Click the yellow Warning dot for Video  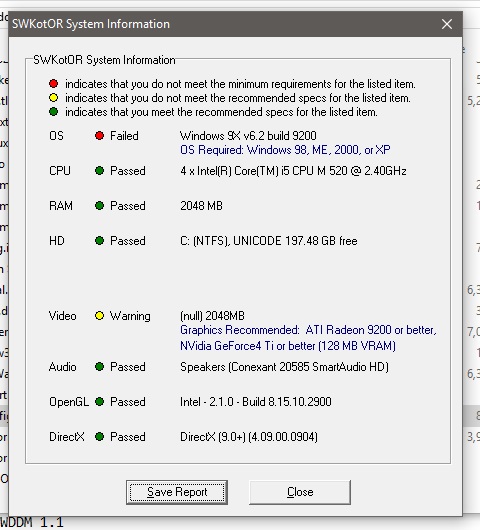[x=99, y=316]
